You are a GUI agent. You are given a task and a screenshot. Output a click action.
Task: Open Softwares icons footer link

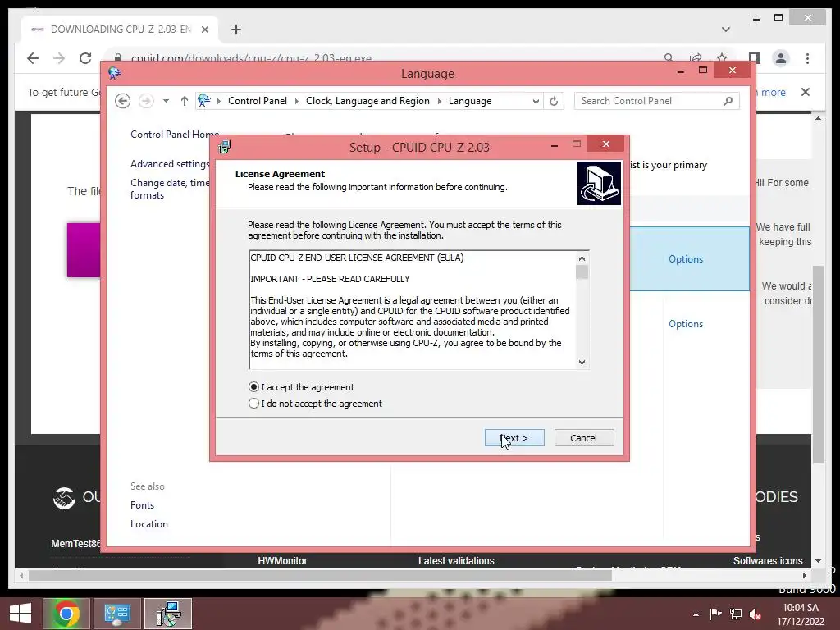tap(768, 561)
